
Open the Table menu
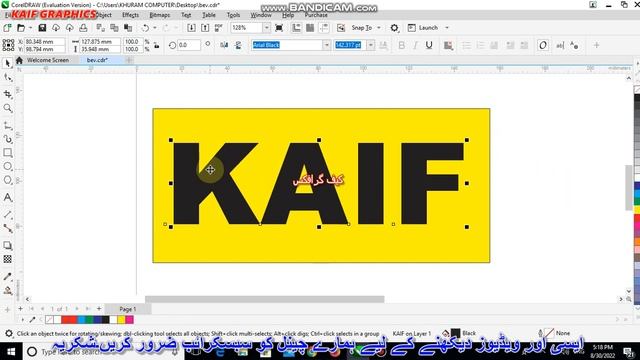(209, 15)
